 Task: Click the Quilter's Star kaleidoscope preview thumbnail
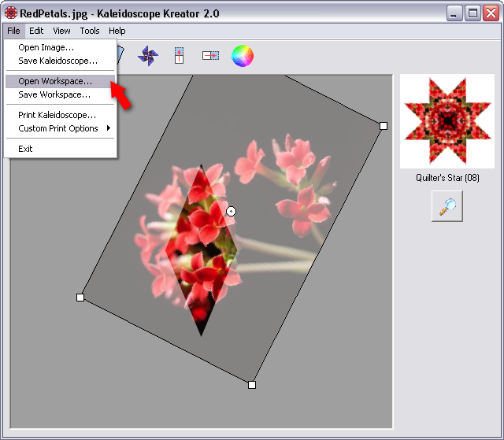(447, 121)
